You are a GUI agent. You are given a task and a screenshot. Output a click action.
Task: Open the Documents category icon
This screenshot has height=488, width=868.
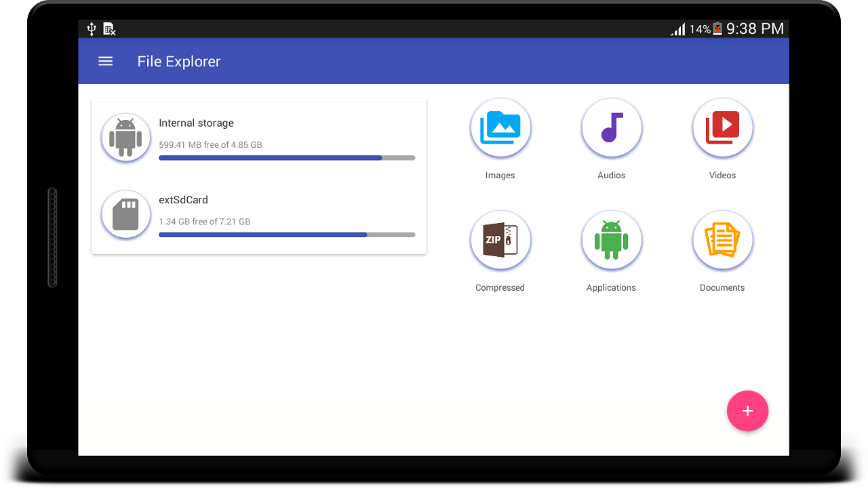[723, 241]
